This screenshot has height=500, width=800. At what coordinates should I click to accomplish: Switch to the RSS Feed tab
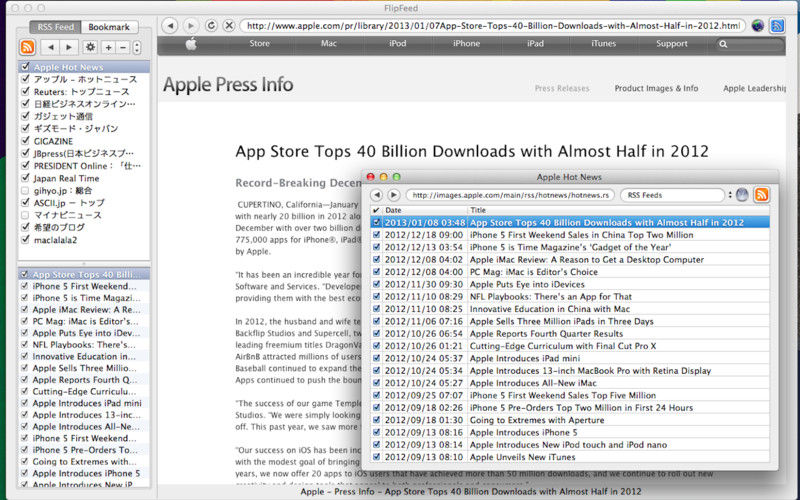(56, 27)
